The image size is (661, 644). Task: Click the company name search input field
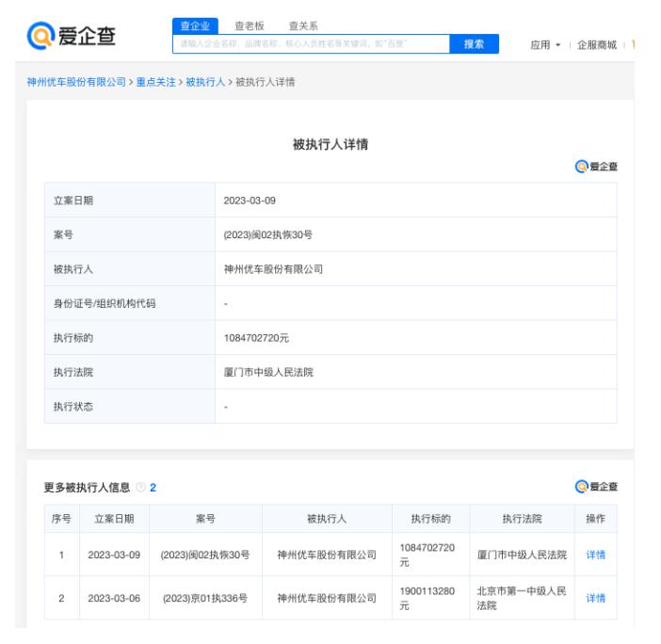pyautogui.click(x=311, y=44)
